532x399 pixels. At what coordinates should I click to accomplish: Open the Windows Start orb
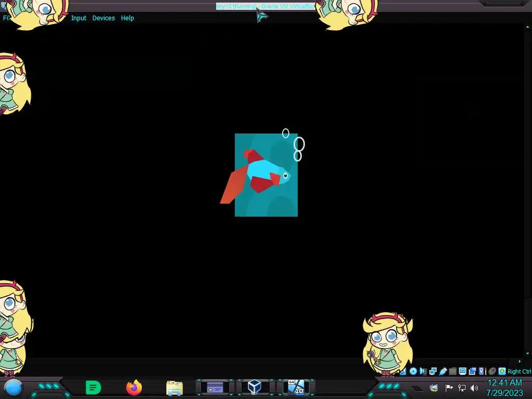pos(14,388)
